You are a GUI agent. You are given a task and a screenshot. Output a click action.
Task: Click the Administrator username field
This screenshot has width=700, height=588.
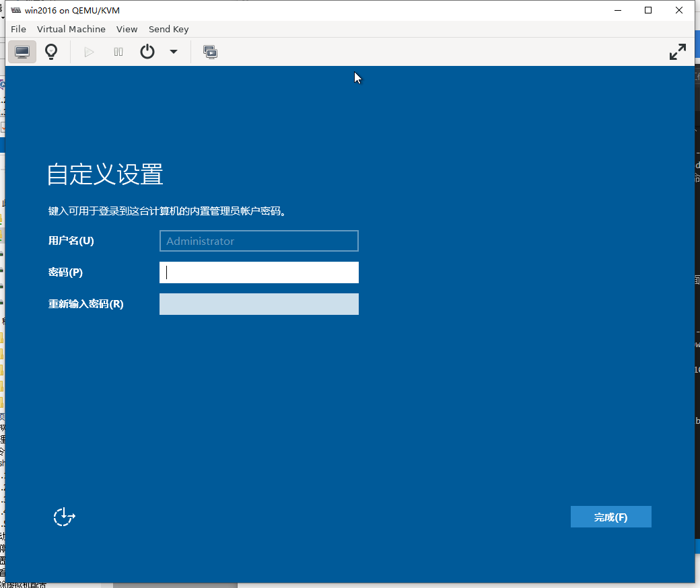(258, 241)
